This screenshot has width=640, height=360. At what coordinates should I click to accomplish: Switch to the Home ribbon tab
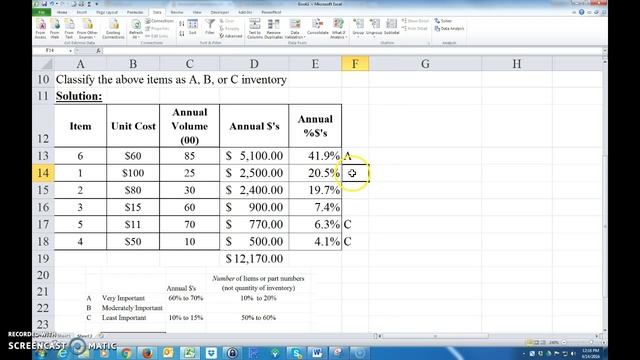click(62, 12)
